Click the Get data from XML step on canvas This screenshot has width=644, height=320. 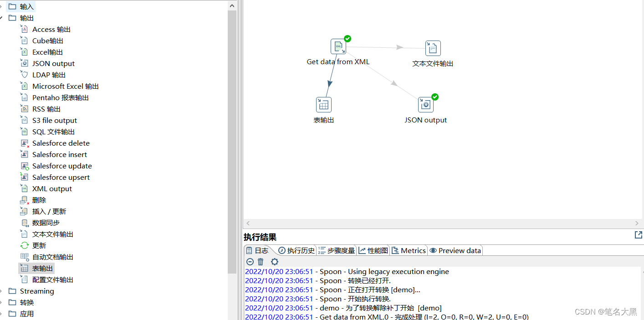[338, 46]
